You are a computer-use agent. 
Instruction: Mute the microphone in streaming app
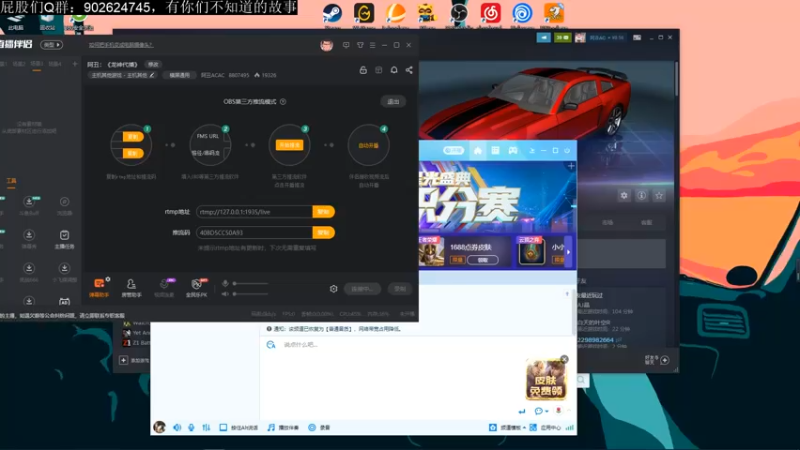(225, 283)
